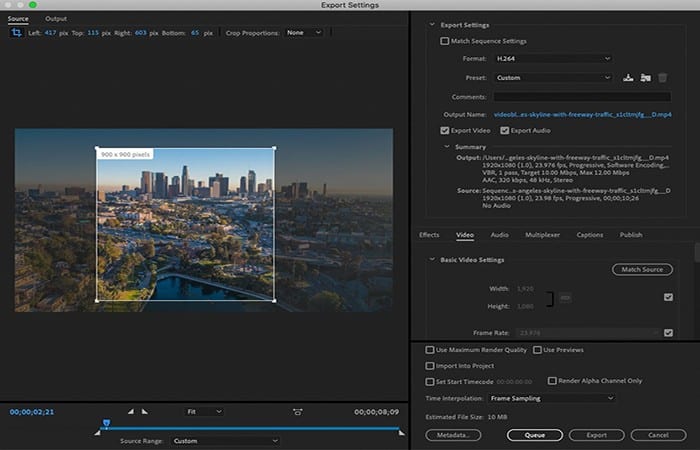Click the Cancel button
The image size is (700, 450).
pos(658,435)
